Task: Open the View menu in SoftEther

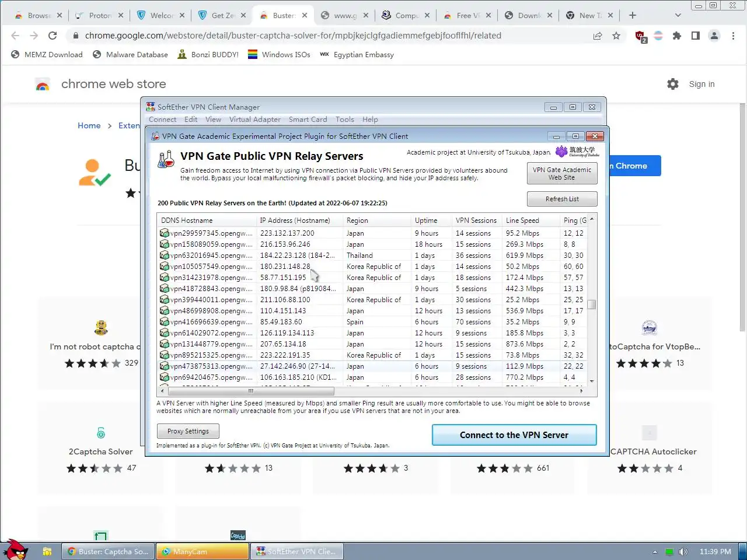Action: (x=213, y=119)
